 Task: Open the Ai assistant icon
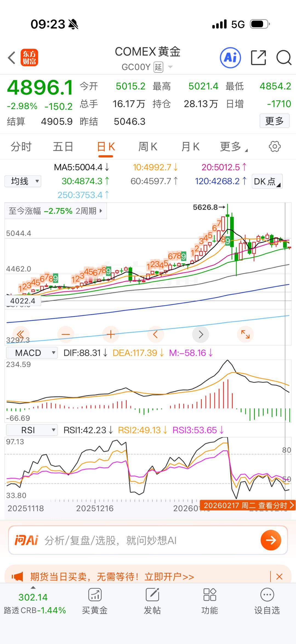pos(230,58)
